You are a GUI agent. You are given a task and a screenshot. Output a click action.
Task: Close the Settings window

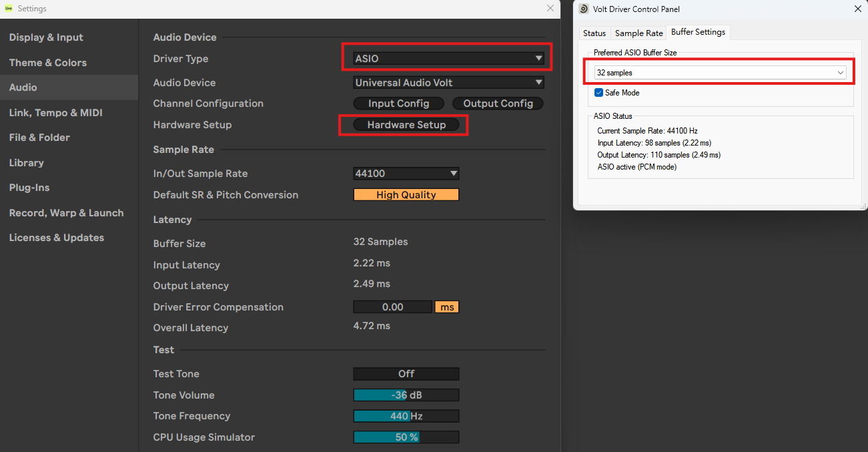[x=550, y=9]
